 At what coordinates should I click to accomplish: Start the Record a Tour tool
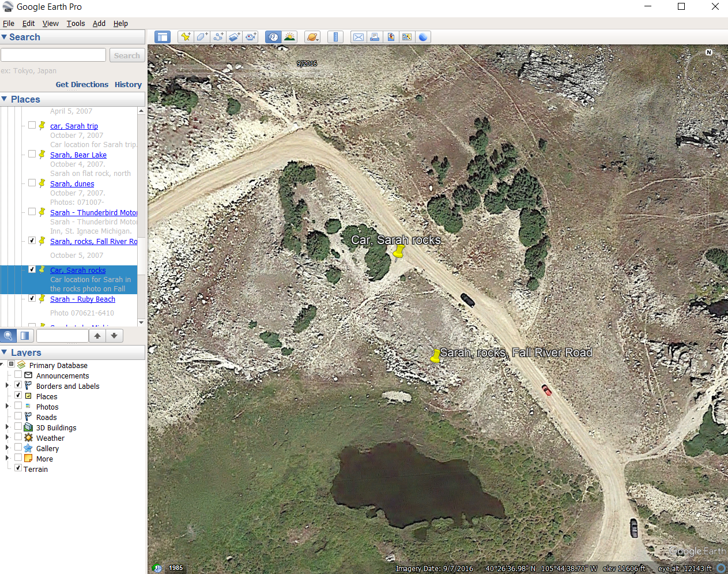(x=250, y=37)
